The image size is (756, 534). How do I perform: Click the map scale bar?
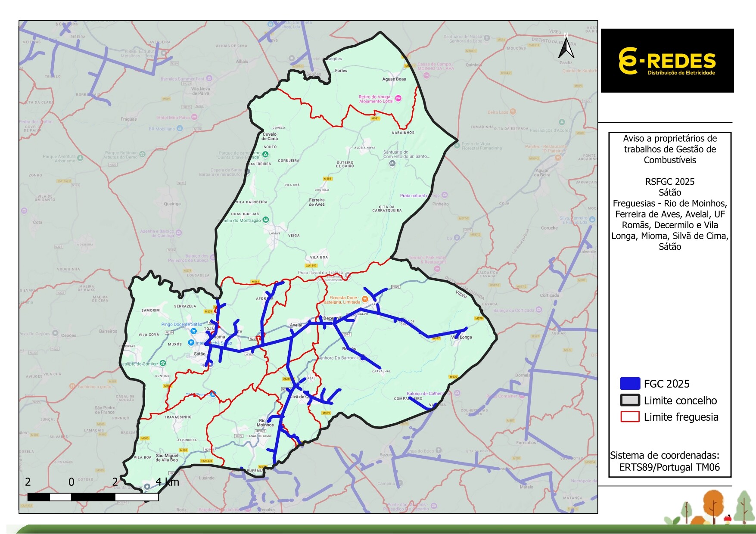pyautogui.click(x=93, y=497)
